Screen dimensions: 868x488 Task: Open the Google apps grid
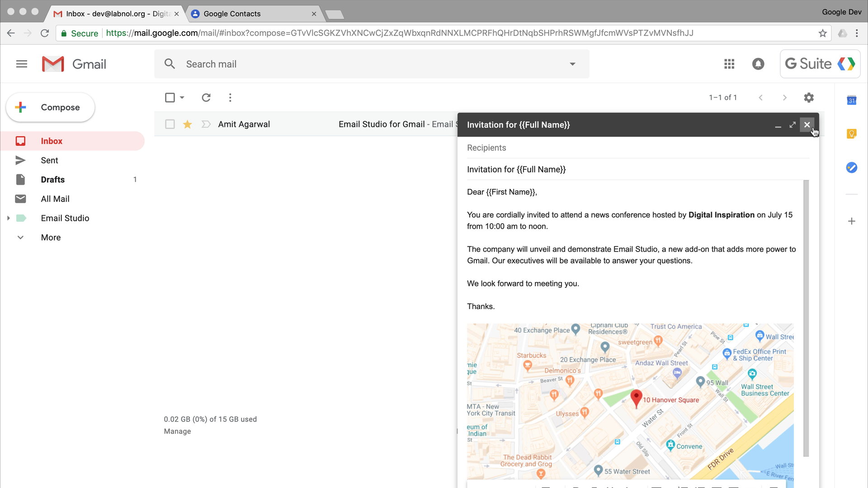(x=729, y=64)
